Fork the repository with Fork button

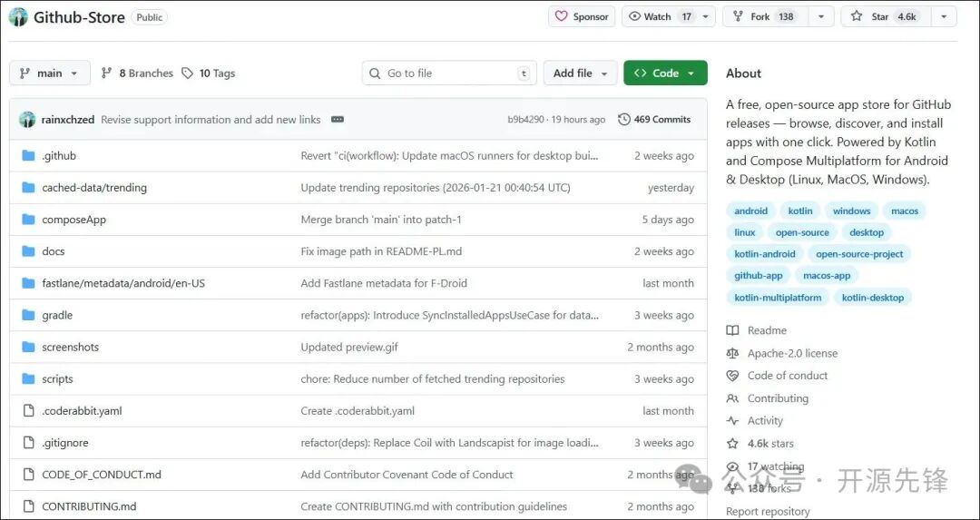[766, 17]
